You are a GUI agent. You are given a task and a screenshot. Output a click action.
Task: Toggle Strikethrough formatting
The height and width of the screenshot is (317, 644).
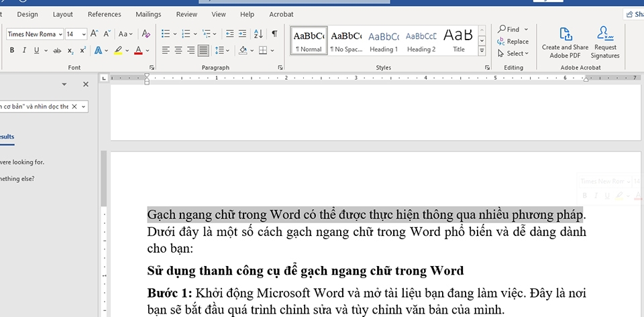pos(57,50)
